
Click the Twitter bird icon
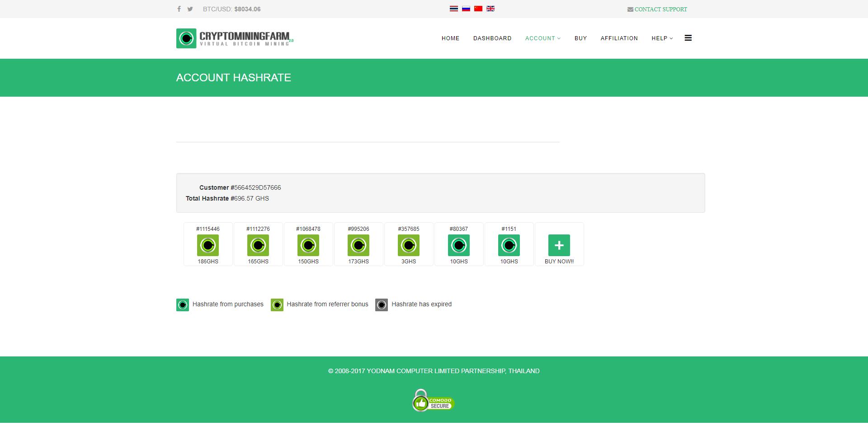click(190, 9)
